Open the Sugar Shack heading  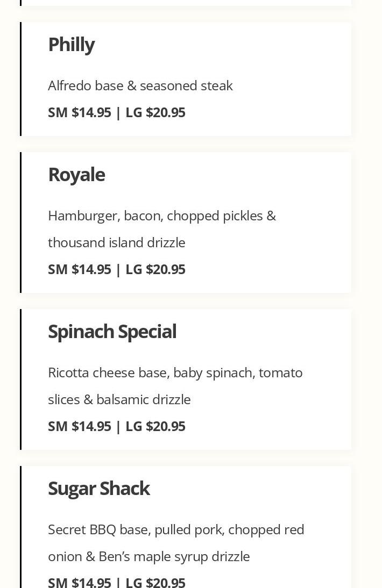coord(98,489)
